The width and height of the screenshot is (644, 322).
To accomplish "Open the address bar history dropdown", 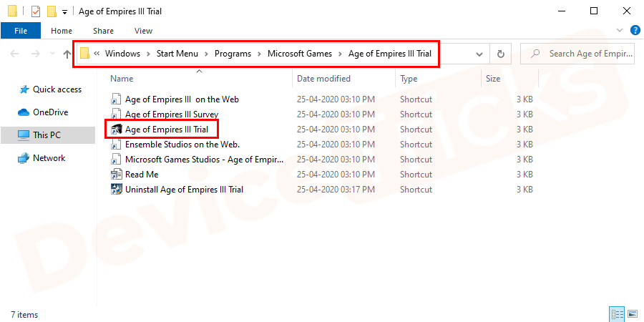I will coord(479,54).
